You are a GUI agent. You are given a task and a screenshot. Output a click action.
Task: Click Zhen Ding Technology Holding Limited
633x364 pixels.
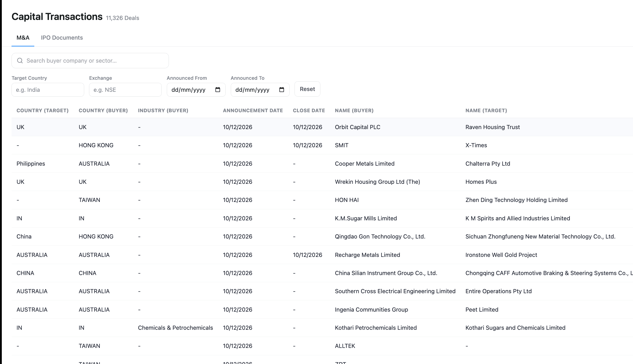pos(516,200)
